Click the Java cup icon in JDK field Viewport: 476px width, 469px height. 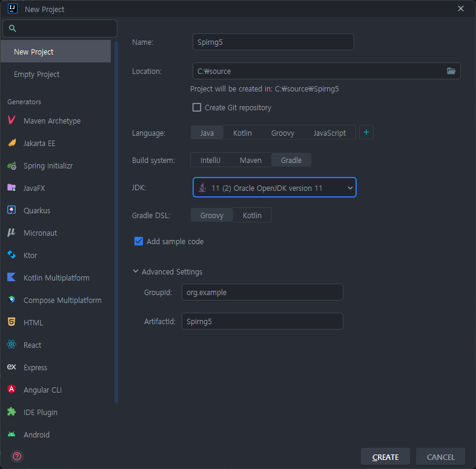(202, 188)
